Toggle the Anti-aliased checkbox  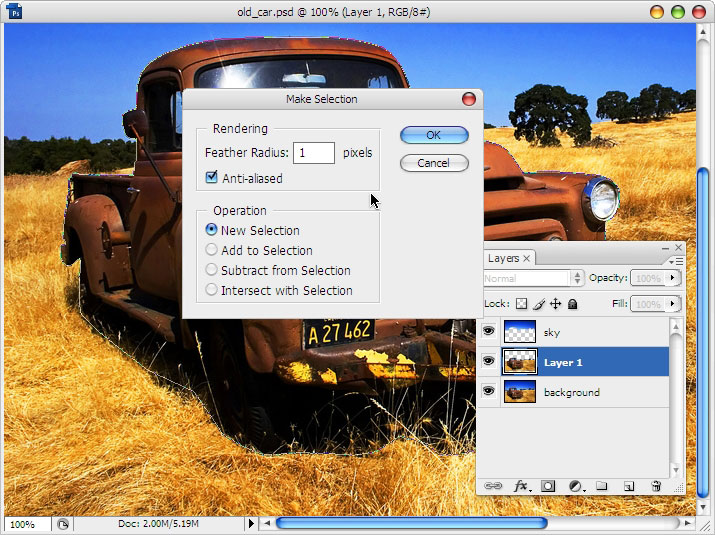point(211,177)
